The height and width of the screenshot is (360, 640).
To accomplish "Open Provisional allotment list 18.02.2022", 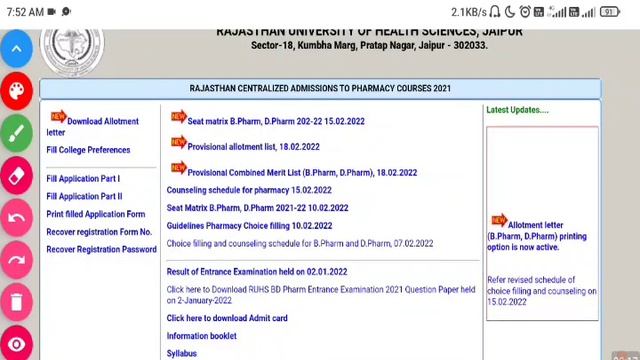I will (253, 147).
